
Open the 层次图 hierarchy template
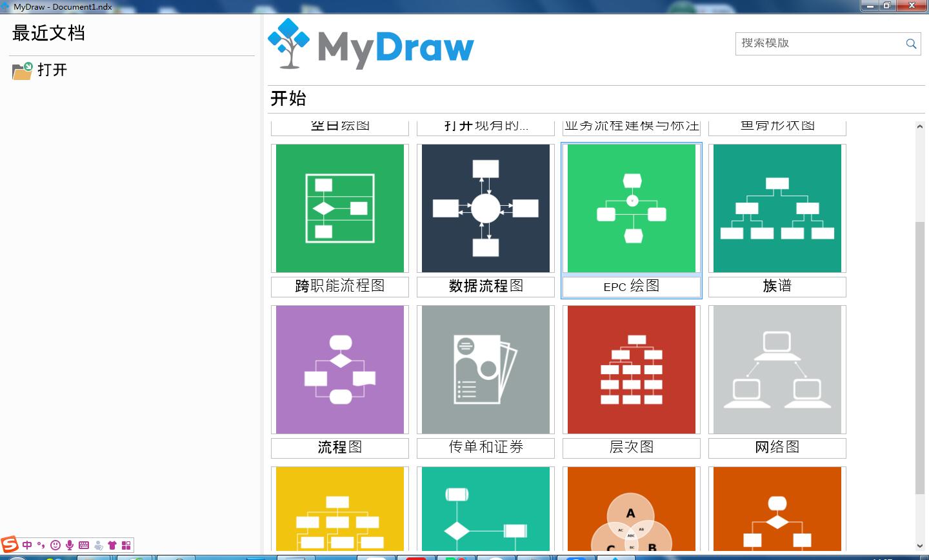point(632,381)
